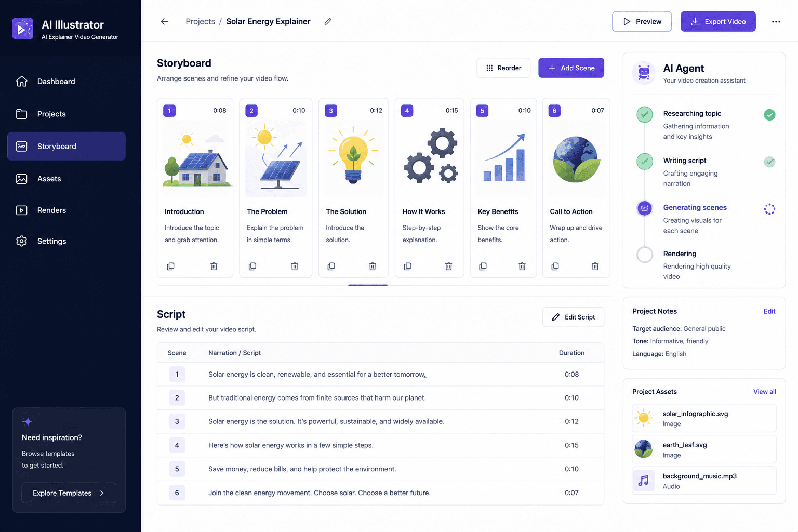Delete the Introduction scene

click(x=214, y=267)
